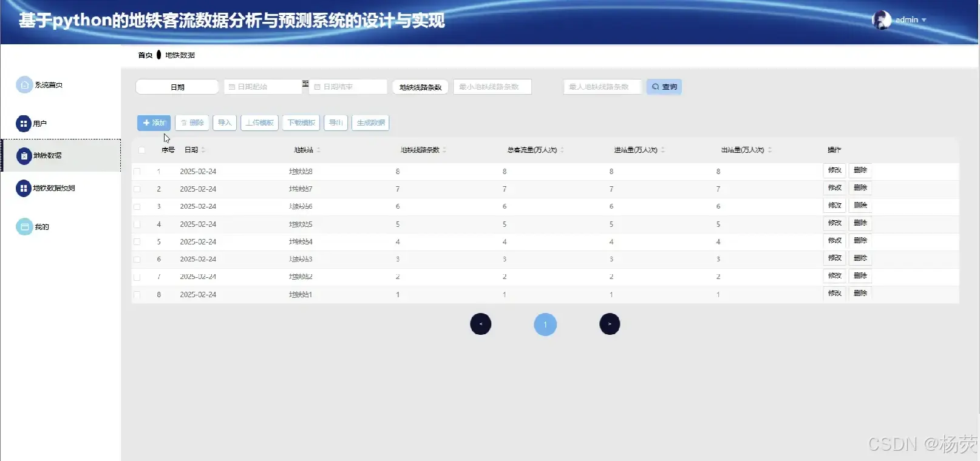Check the row for 地铁站1
The width and height of the screenshot is (980, 461).
tap(137, 295)
